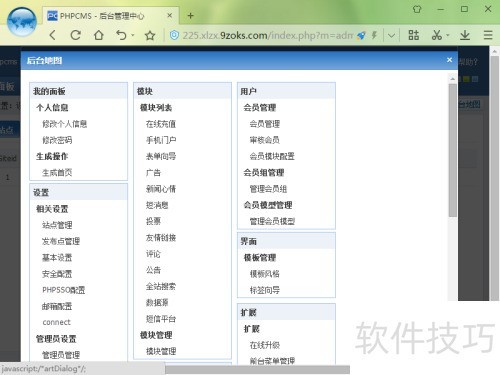
Task: Open 评论 module link
Action: pyautogui.click(x=153, y=254)
